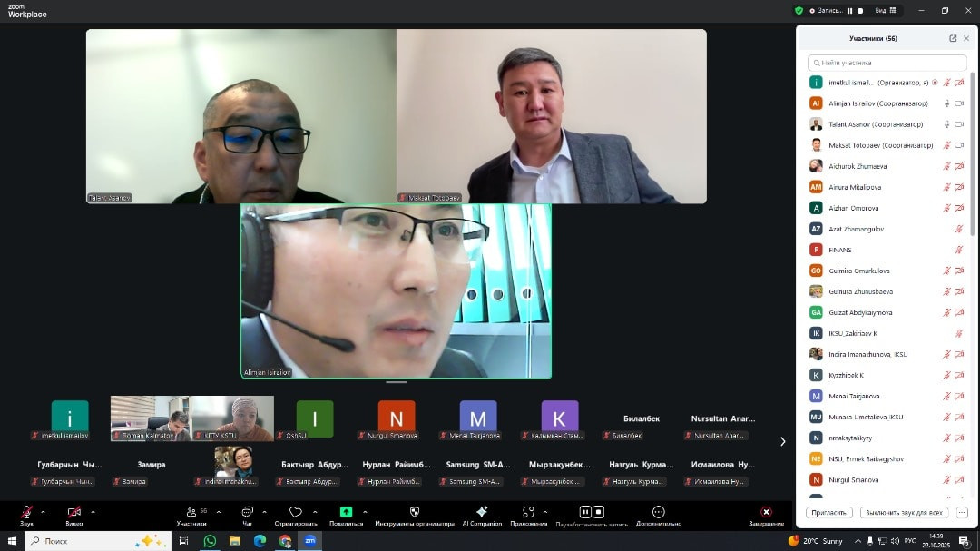Screen dimensions: 980x551
Task: Open the Вид (View) layout menu
Action: [x=885, y=10]
